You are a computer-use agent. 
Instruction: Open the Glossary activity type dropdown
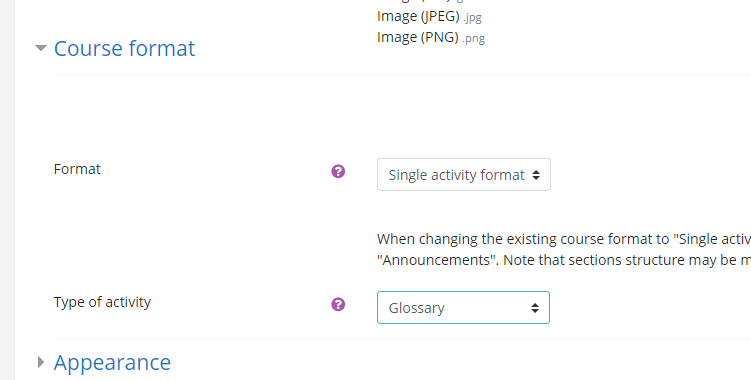tap(463, 307)
